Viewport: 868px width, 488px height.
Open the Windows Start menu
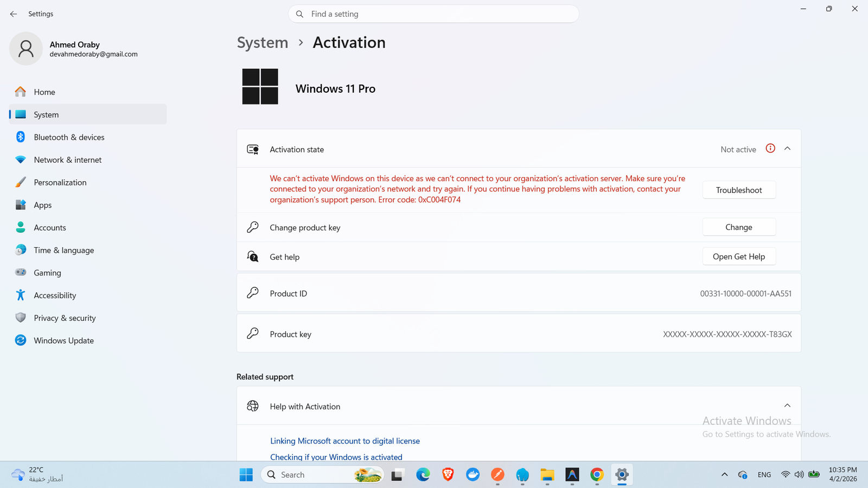click(x=246, y=474)
